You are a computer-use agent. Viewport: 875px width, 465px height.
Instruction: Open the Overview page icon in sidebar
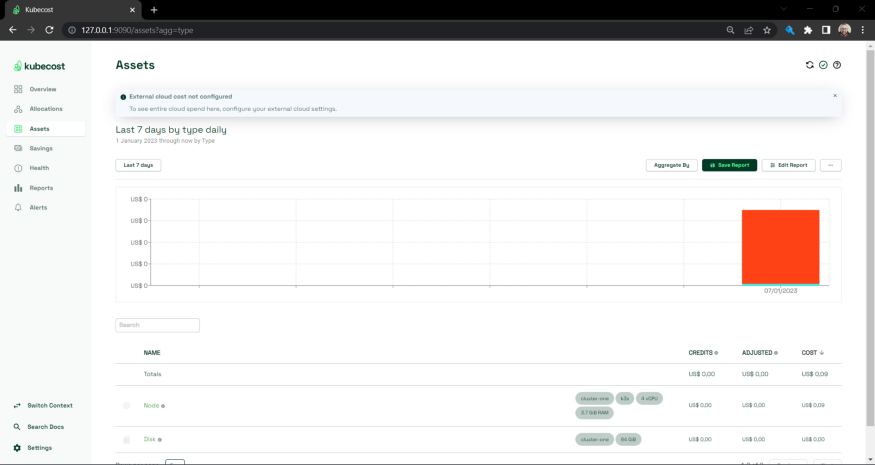(18, 89)
